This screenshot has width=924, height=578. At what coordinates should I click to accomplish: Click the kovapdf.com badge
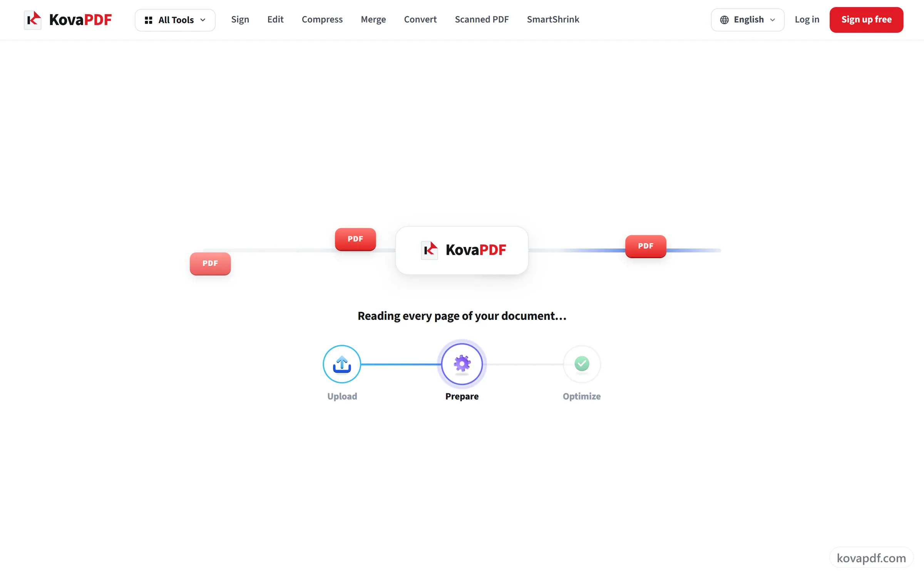[x=871, y=558]
